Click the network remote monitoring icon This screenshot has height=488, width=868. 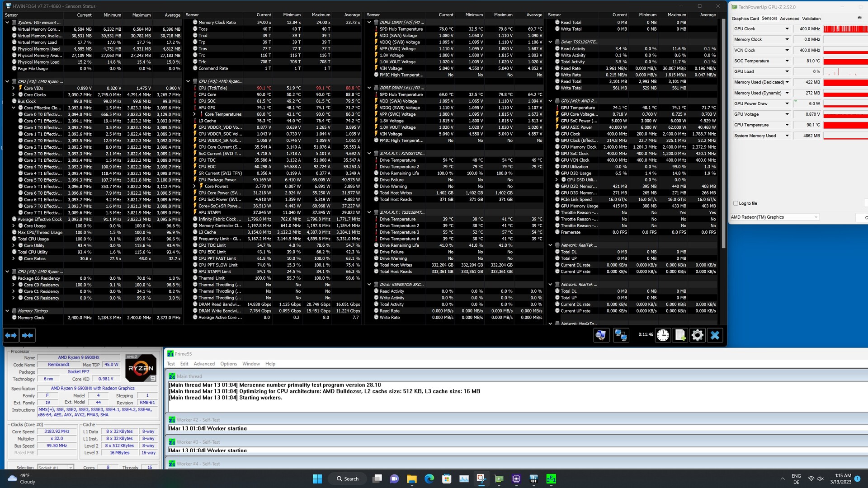pos(621,335)
